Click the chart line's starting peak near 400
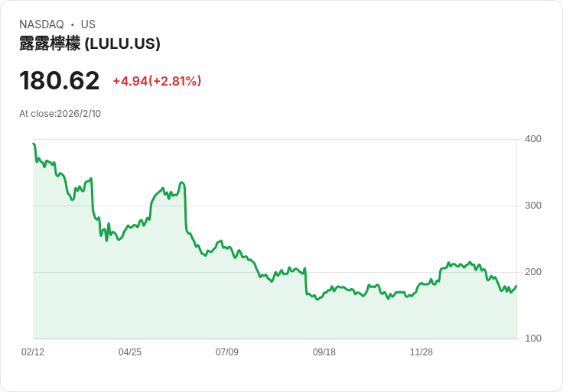 click(34, 144)
